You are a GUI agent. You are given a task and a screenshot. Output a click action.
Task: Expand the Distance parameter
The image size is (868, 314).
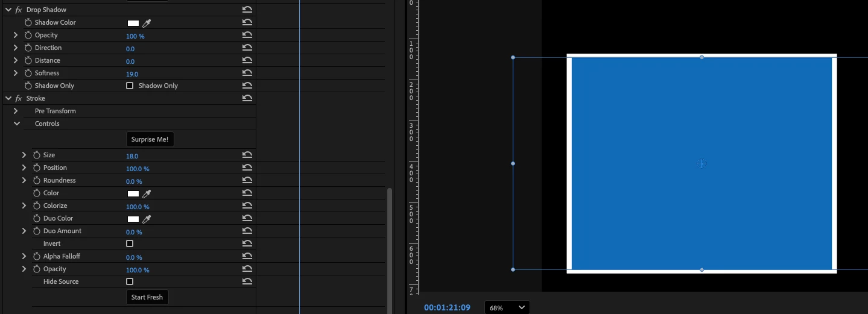coord(16,60)
